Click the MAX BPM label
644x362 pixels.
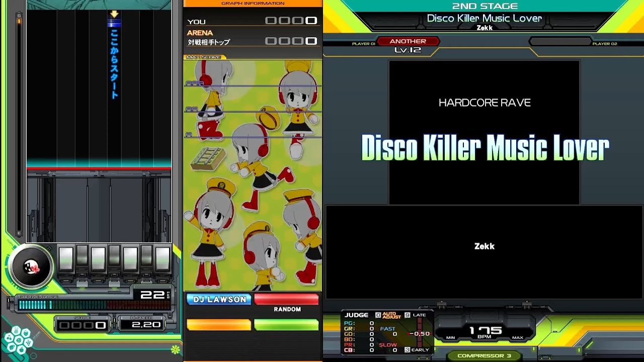pos(518,338)
